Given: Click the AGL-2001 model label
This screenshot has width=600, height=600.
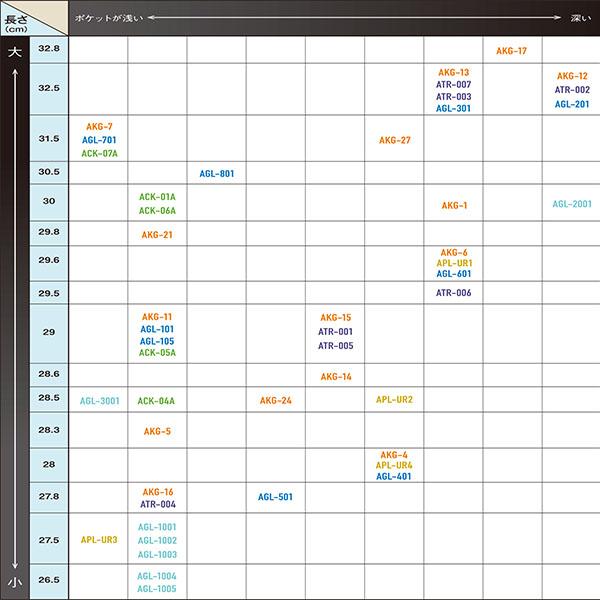Looking at the screenshot, I should tap(572, 204).
